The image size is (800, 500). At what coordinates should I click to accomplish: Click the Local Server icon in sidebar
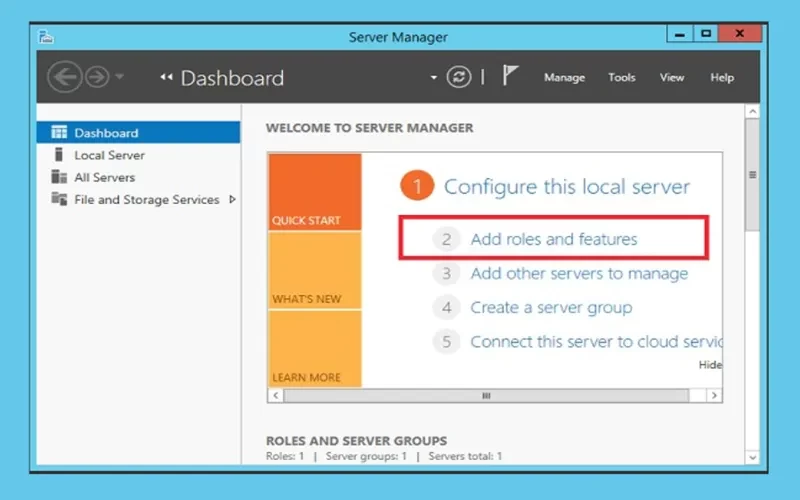point(59,155)
